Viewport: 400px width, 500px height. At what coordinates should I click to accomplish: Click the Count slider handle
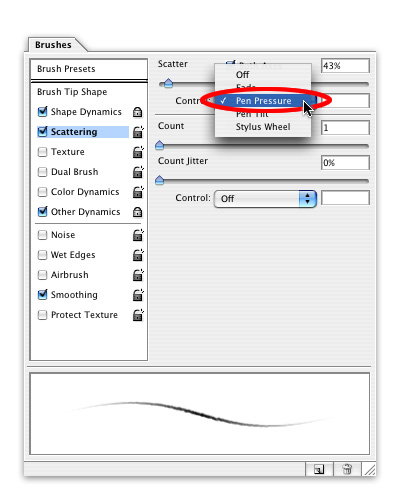click(160, 145)
